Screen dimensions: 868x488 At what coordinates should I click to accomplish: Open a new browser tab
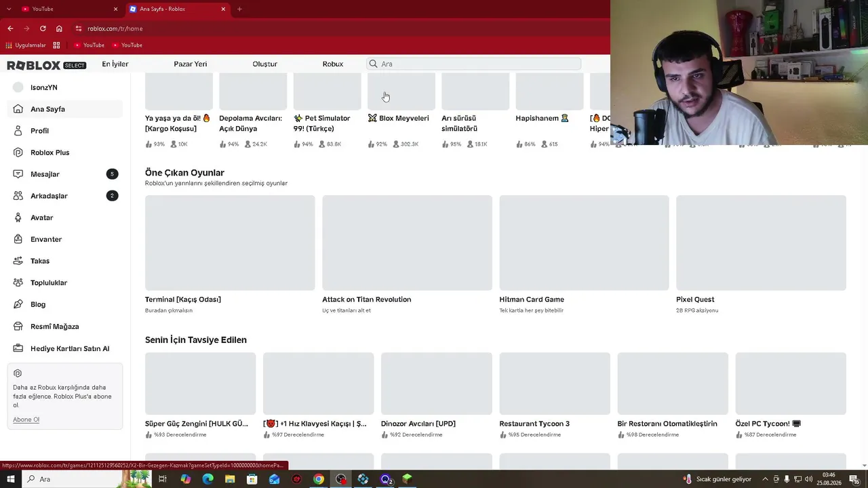point(239,9)
